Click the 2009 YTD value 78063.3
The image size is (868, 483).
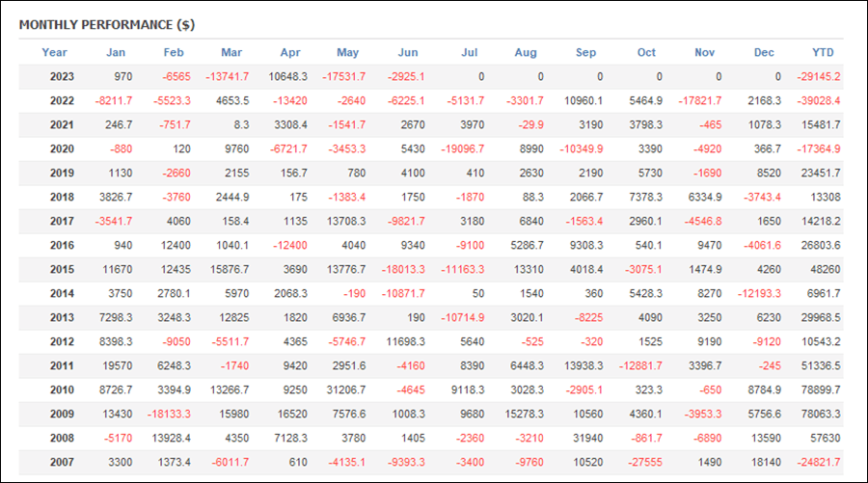(x=821, y=414)
